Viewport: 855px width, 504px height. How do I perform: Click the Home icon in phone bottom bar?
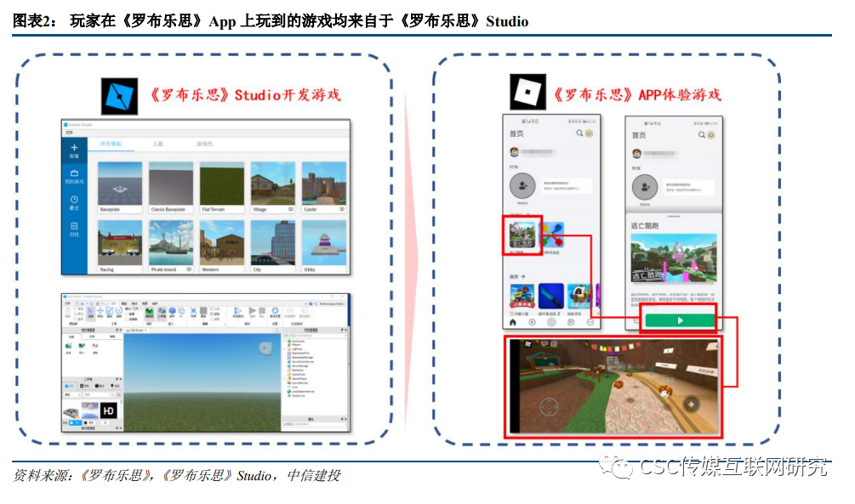[x=513, y=323]
